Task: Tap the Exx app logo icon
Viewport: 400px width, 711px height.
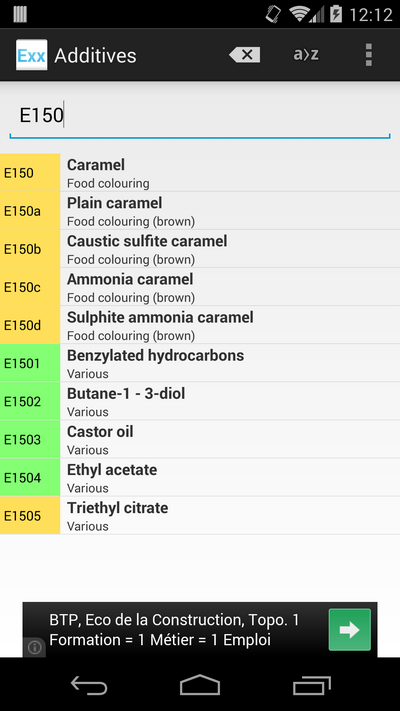Action: pyautogui.click(x=32, y=55)
